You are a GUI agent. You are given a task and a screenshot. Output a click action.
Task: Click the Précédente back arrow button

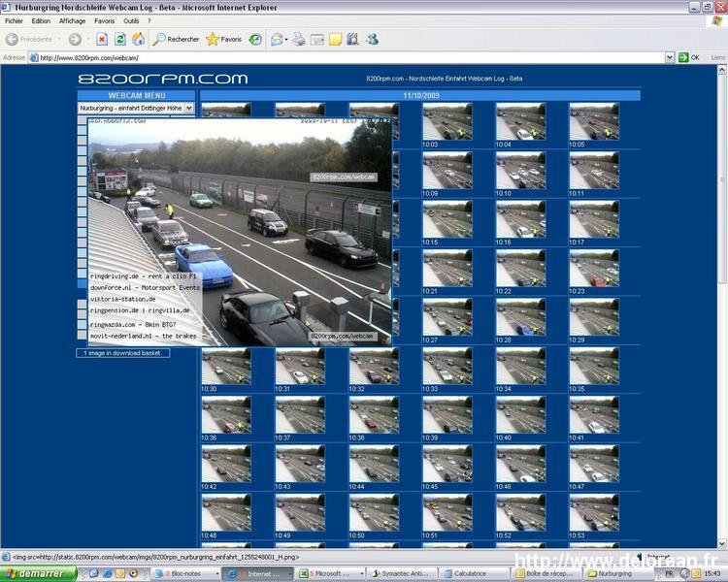coord(29,40)
